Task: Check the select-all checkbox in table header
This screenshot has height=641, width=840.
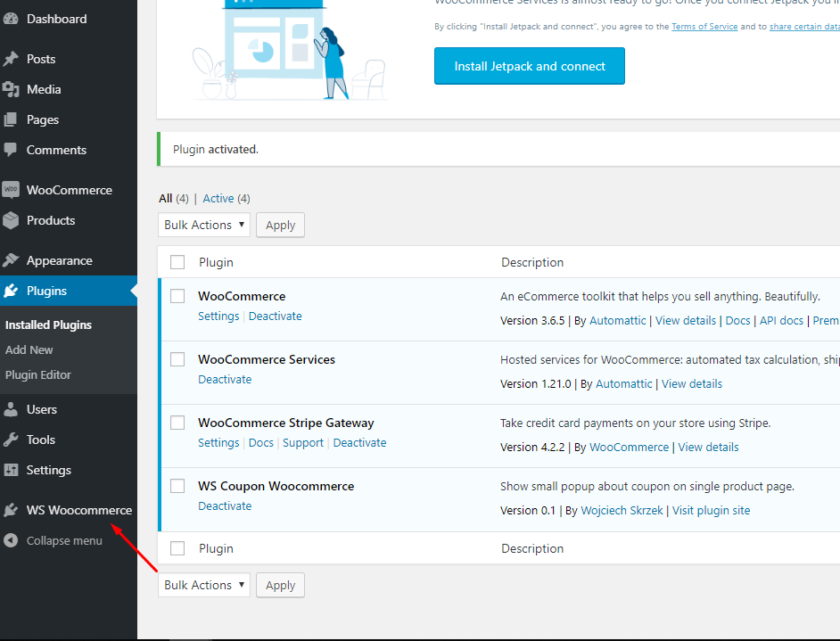Action: point(177,262)
